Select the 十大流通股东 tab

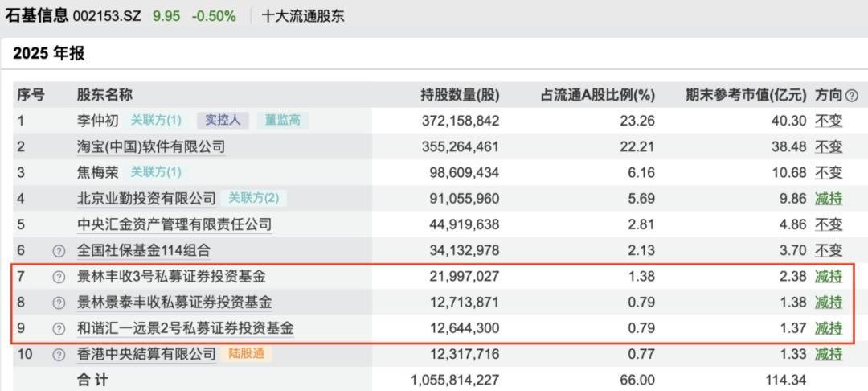point(303,16)
